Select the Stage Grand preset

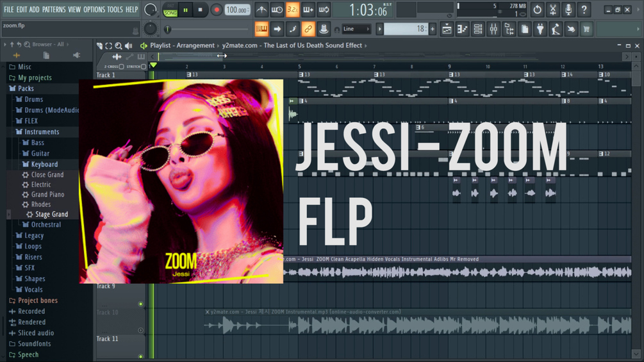[51, 214]
